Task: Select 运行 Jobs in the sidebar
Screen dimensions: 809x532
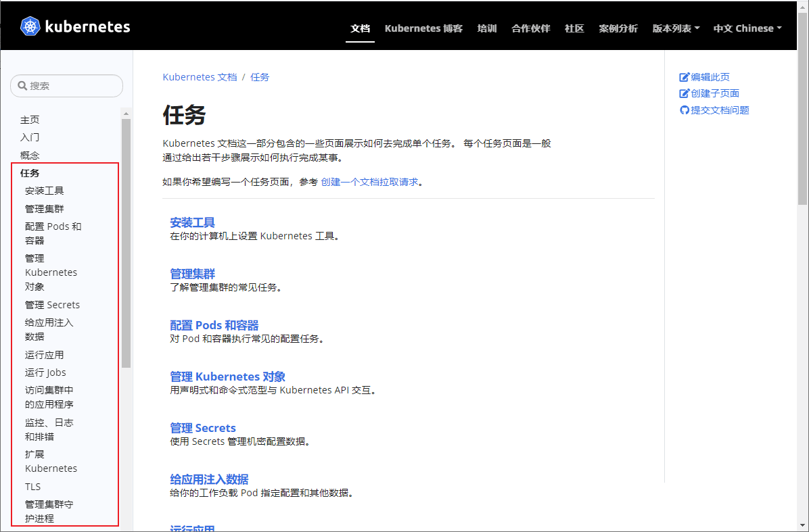Action: pos(45,372)
